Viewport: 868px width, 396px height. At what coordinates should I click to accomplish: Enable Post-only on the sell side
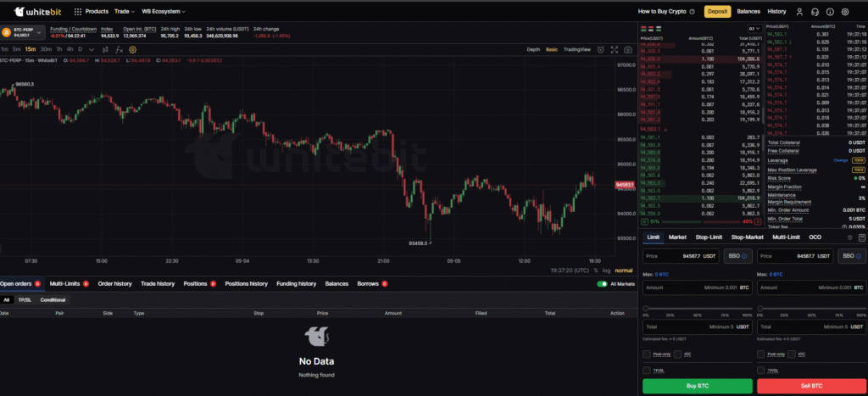tap(760, 354)
